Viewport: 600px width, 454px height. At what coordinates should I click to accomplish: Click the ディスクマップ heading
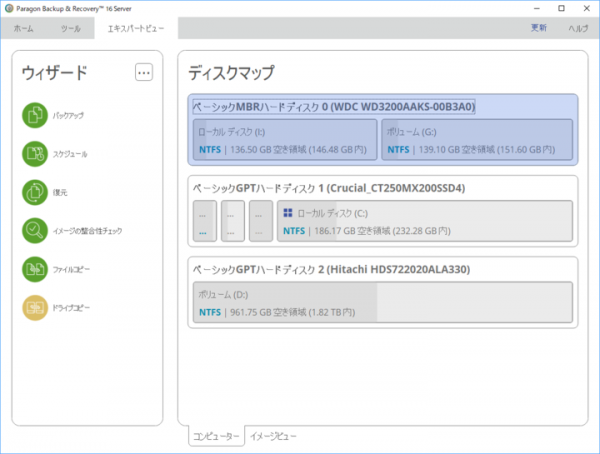pyautogui.click(x=232, y=72)
